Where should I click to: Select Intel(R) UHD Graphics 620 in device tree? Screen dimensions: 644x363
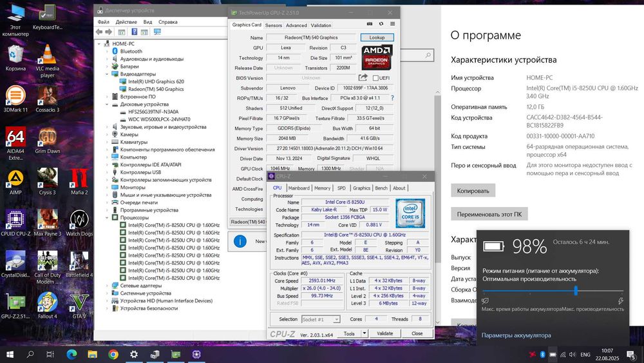point(156,81)
